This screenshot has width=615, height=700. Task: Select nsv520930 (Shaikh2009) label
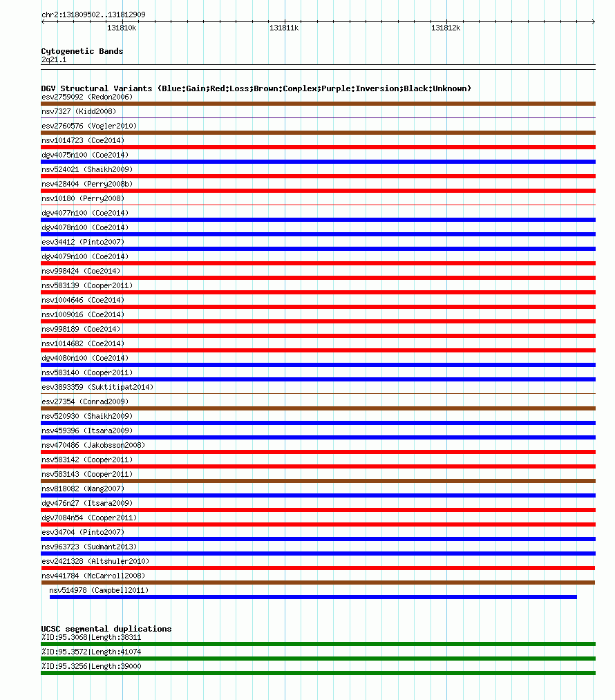pyautogui.click(x=87, y=416)
